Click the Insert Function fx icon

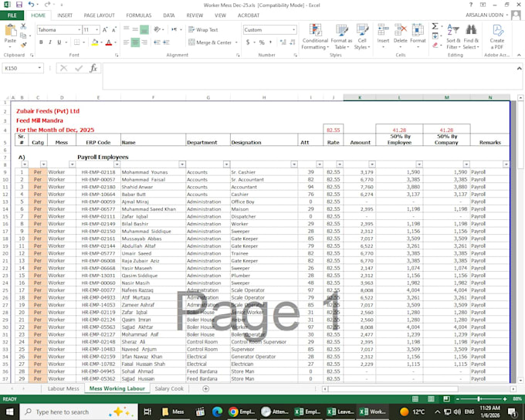click(93, 68)
